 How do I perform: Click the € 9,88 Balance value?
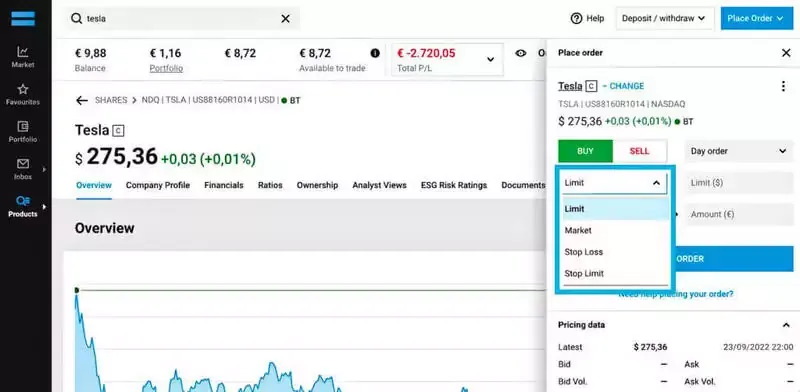point(91,53)
